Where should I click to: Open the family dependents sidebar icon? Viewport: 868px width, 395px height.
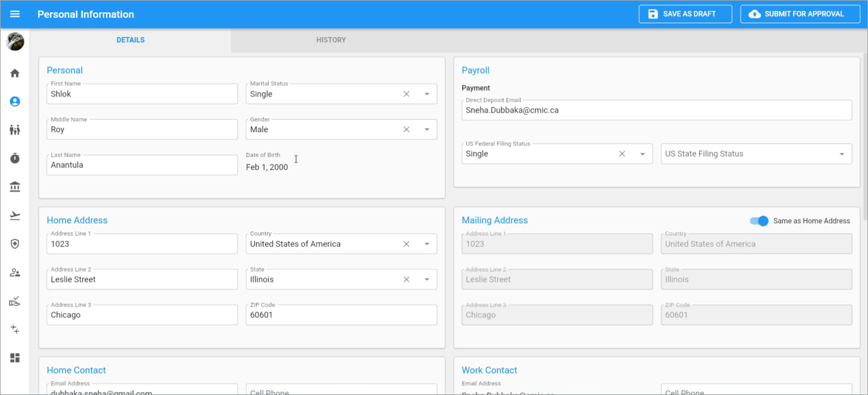point(15,130)
